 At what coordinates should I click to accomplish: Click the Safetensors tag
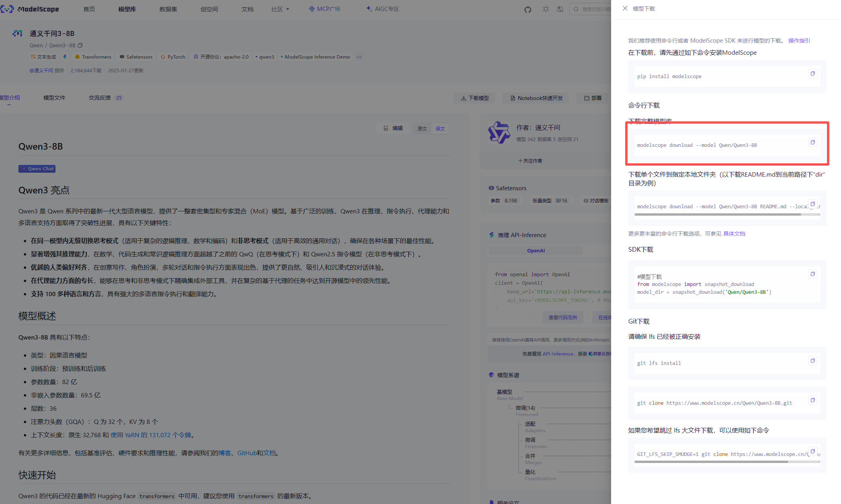coord(136,57)
